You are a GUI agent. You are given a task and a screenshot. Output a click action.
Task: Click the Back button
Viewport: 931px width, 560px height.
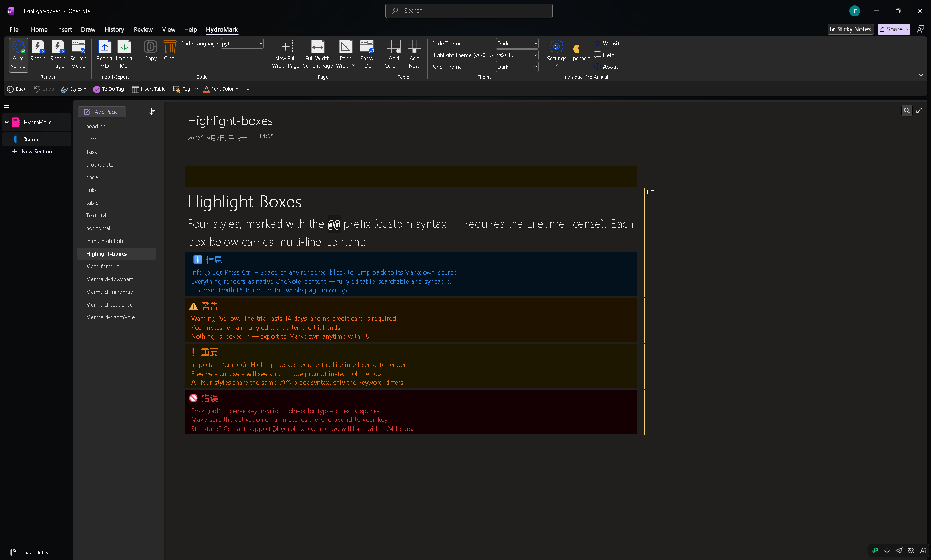16,89
